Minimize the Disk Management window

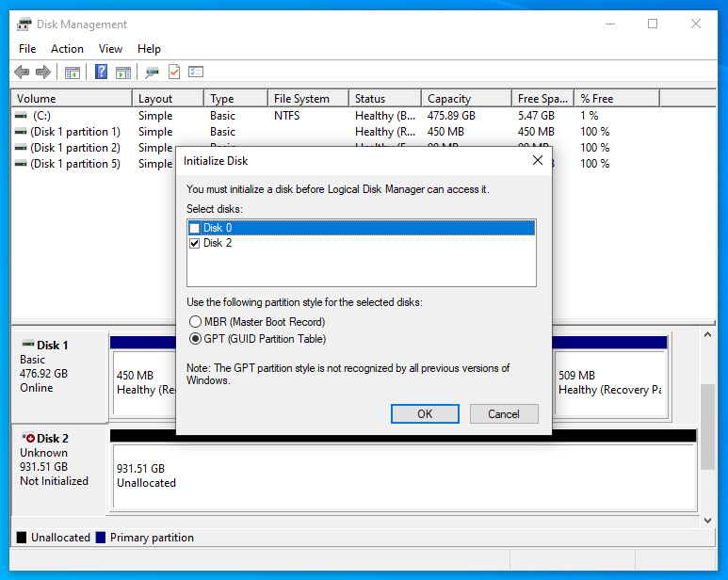tap(610, 24)
